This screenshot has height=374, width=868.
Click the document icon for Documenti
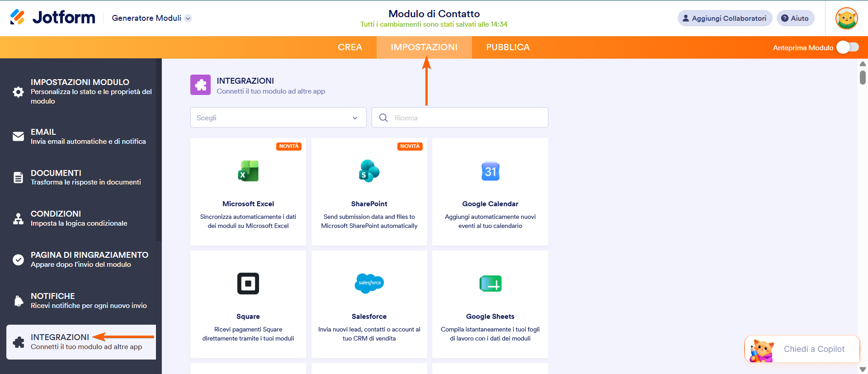[x=18, y=177]
